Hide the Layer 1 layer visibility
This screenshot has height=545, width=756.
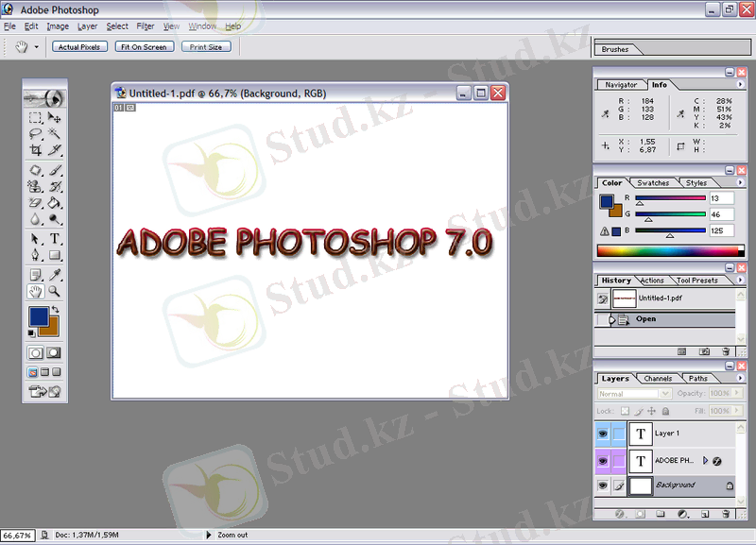[603, 434]
